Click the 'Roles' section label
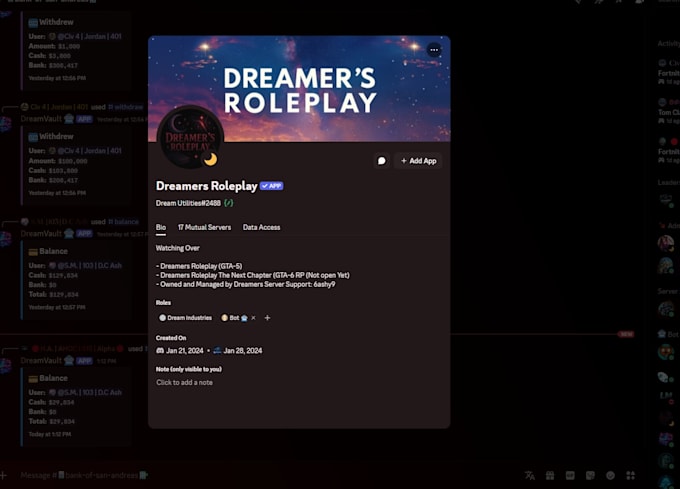Screen dimensions: 680x489 (163, 303)
